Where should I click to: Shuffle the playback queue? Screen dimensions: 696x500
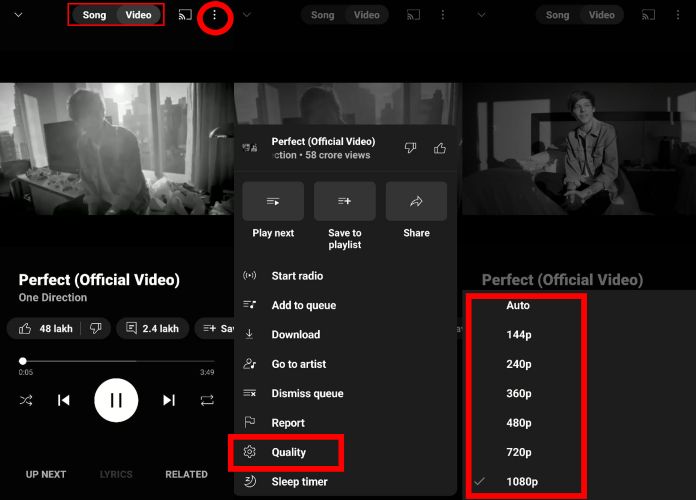tap(26, 400)
